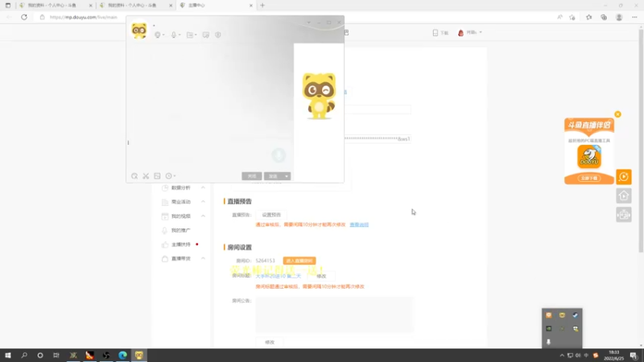Screen dimensions: 644x362
Task: Open the 我的推广 sidebar item
Action: (x=180, y=230)
